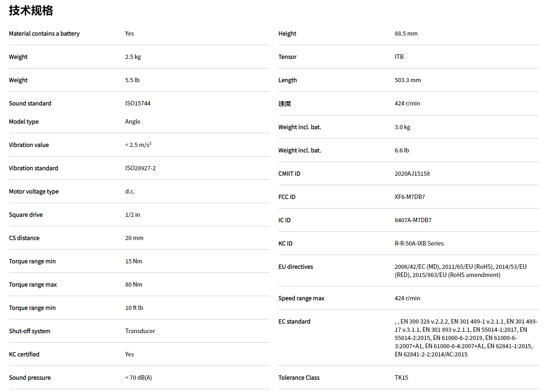This screenshot has height=392, width=560.
Task: Select the CS distance 20 mm value
Action: pos(134,238)
